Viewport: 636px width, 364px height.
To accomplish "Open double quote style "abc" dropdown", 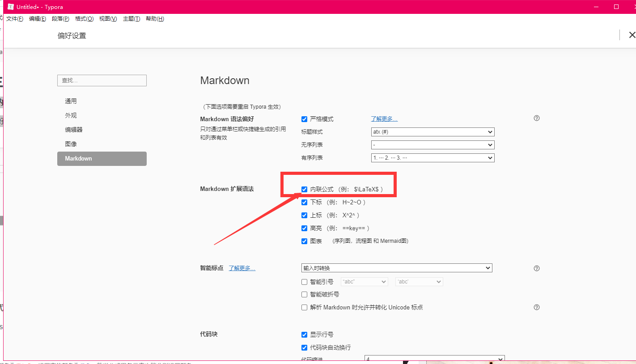I will pyautogui.click(x=364, y=282).
